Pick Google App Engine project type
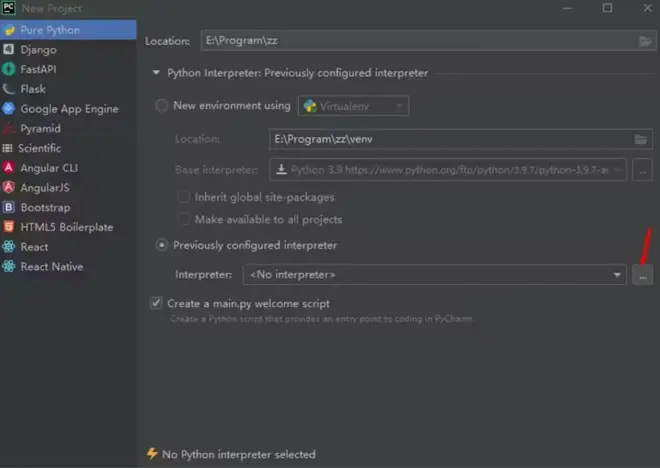660x468 pixels. point(68,109)
